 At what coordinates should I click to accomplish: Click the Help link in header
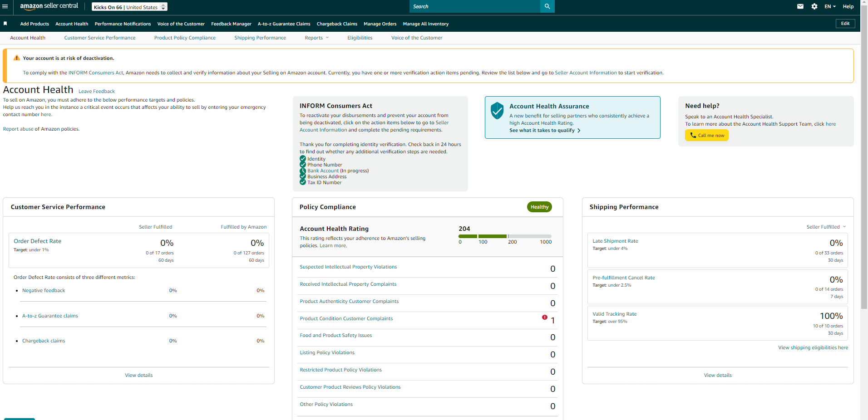(848, 6)
